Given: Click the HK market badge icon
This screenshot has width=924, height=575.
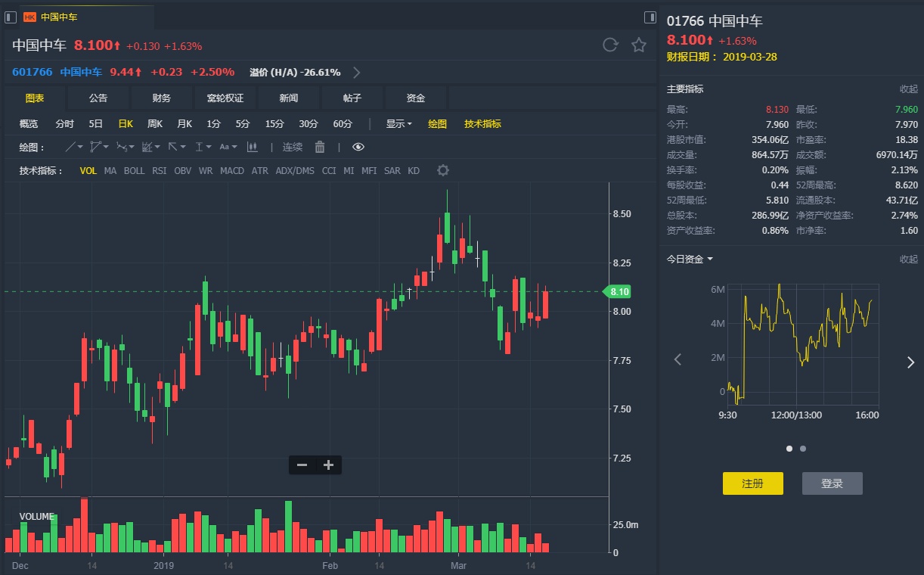Looking at the screenshot, I should (x=29, y=17).
